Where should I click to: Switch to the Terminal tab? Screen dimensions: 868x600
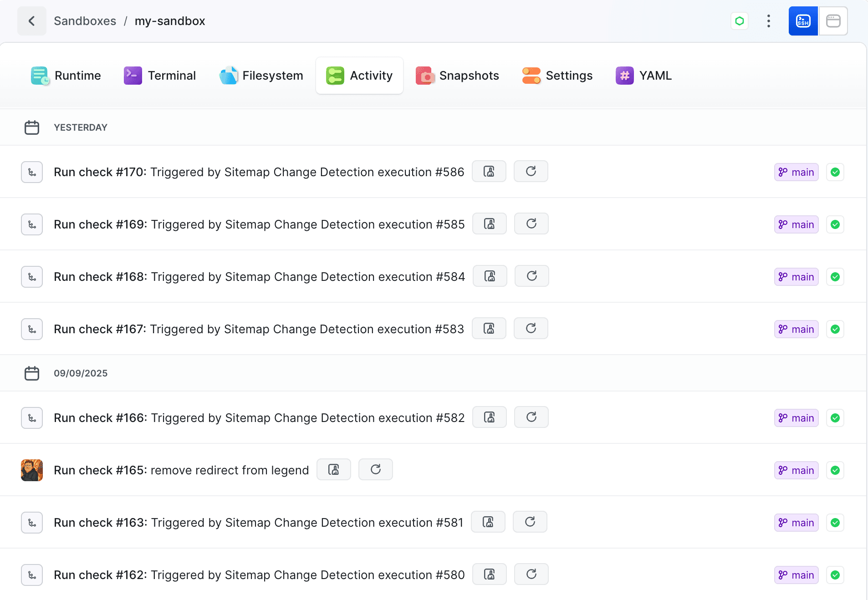[160, 76]
